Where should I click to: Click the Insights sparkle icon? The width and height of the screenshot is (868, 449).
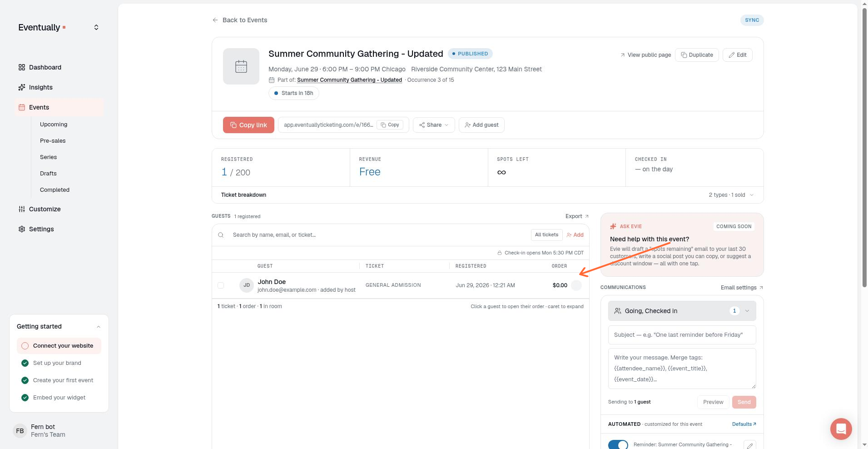(x=21, y=87)
